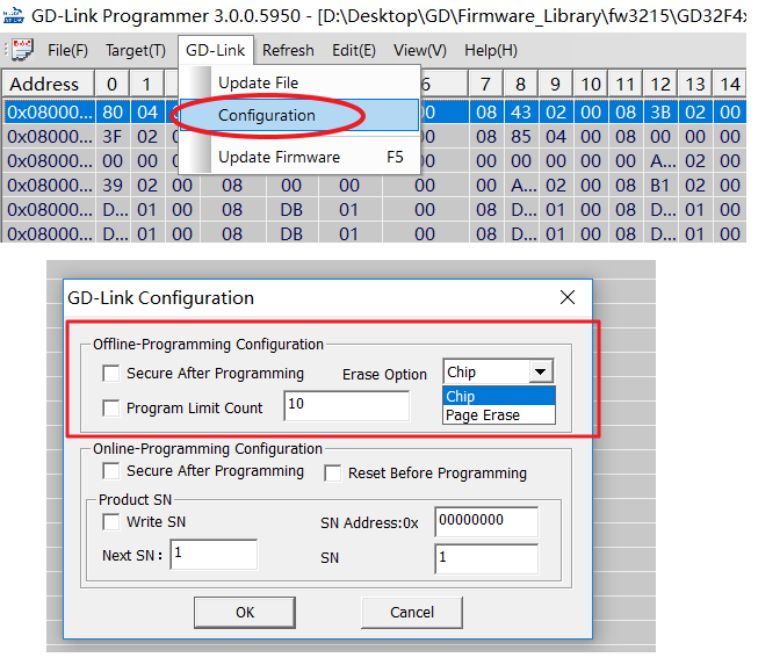780x672 pixels.
Task: Open the Target(T) menu
Action: tap(135, 50)
